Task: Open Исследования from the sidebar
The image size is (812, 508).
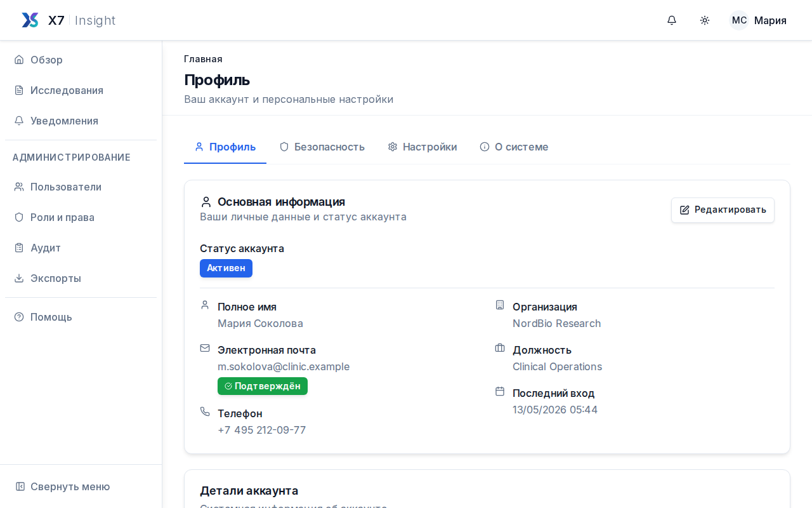Action: click(x=81, y=90)
